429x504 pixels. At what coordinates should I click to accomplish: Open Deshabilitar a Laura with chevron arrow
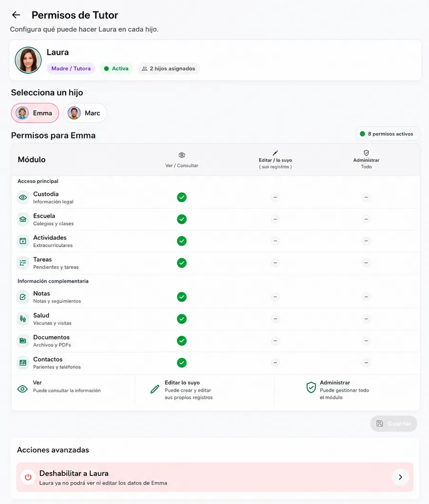(400, 477)
